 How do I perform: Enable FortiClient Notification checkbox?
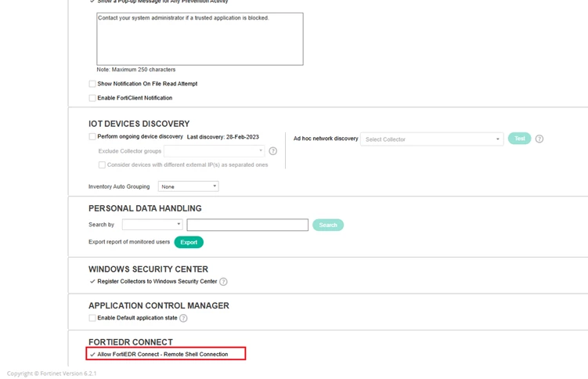tap(92, 98)
